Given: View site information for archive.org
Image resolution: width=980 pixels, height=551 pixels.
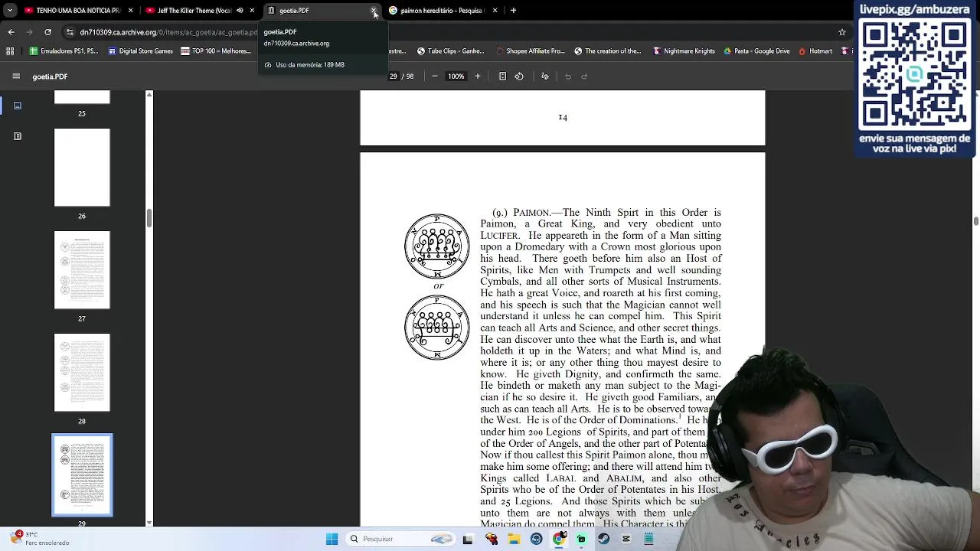Looking at the screenshot, I should [x=70, y=32].
